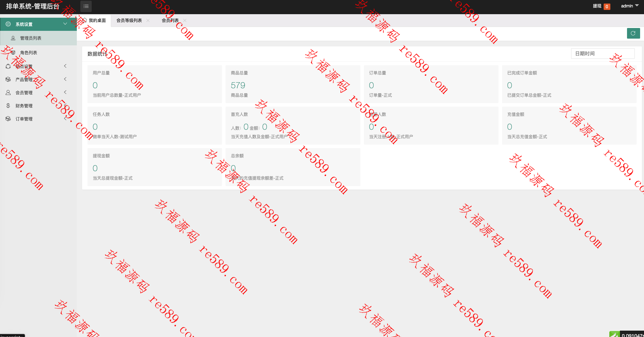Click the 系统设置 gear icon

click(8, 24)
